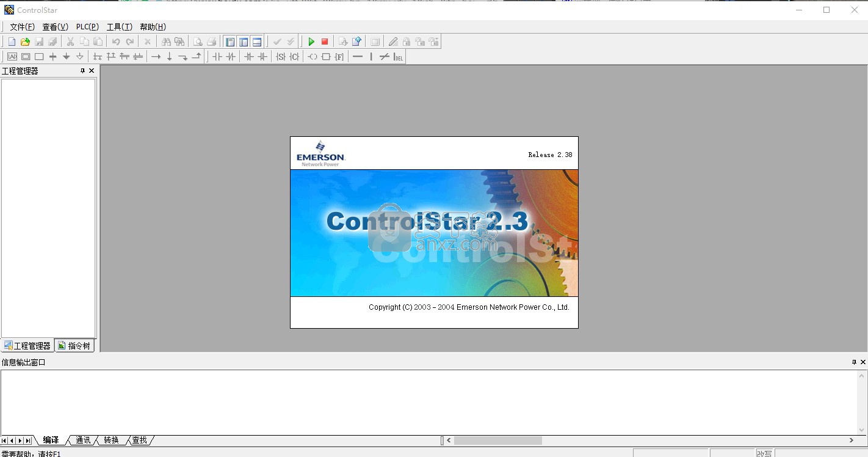Click the output window scroll right arrow
Image resolution: width=868 pixels, height=457 pixels.
[x=852, y=440]
